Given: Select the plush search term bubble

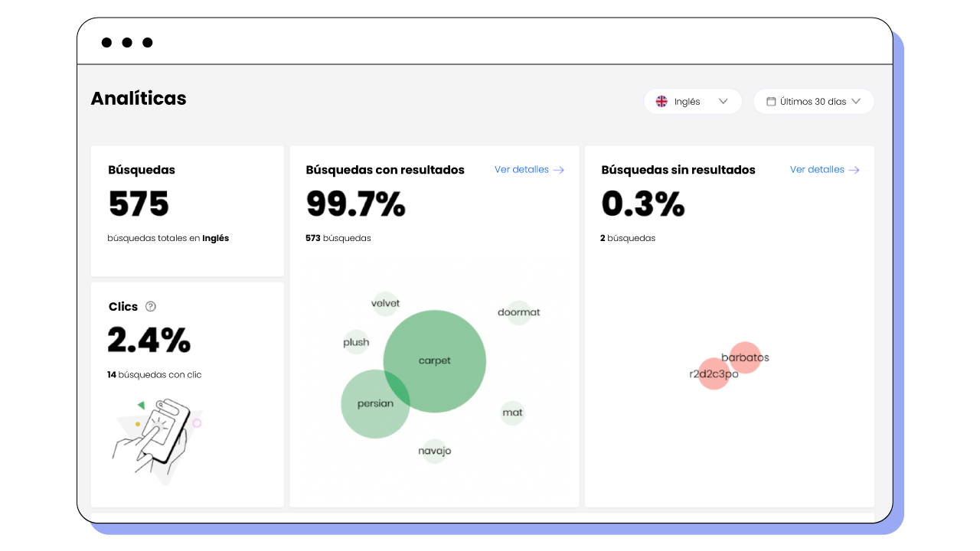Looking at the screenshot, I should (x=356, y=342).
